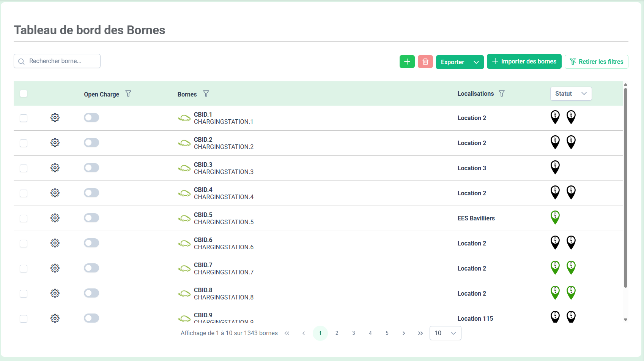Open settings gear for CBID.5
The height and width of the screenshot is (361, 644).
(x=55, y=218)
